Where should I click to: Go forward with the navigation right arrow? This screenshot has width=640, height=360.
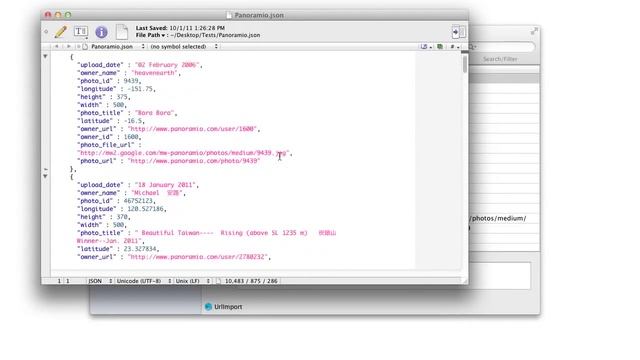click(x=68, y=47)
